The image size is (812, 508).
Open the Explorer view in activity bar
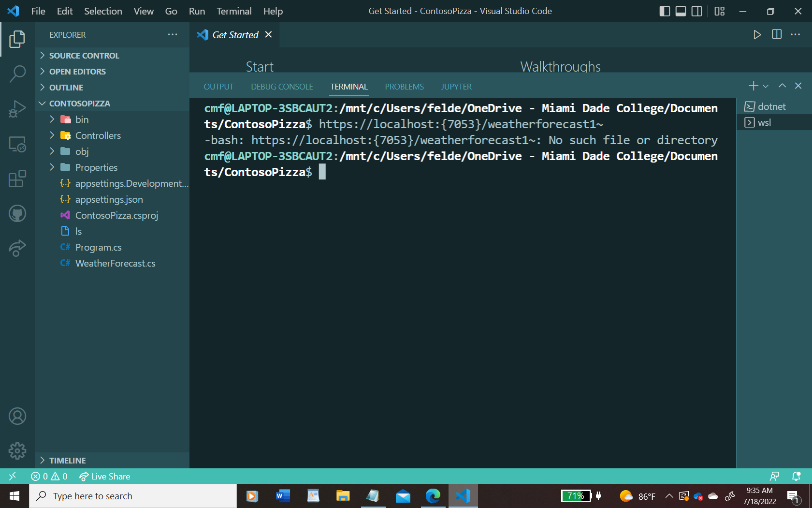pyautogui.click(x=17, y=39)
